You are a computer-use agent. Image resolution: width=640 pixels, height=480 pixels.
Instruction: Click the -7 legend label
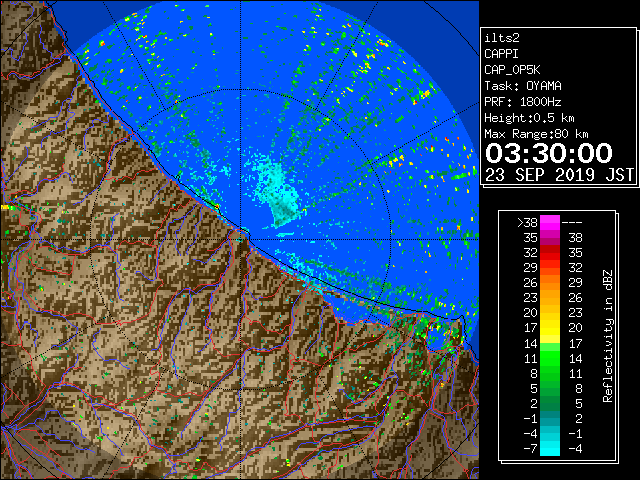pyautogui.click(x=530, y=449)
